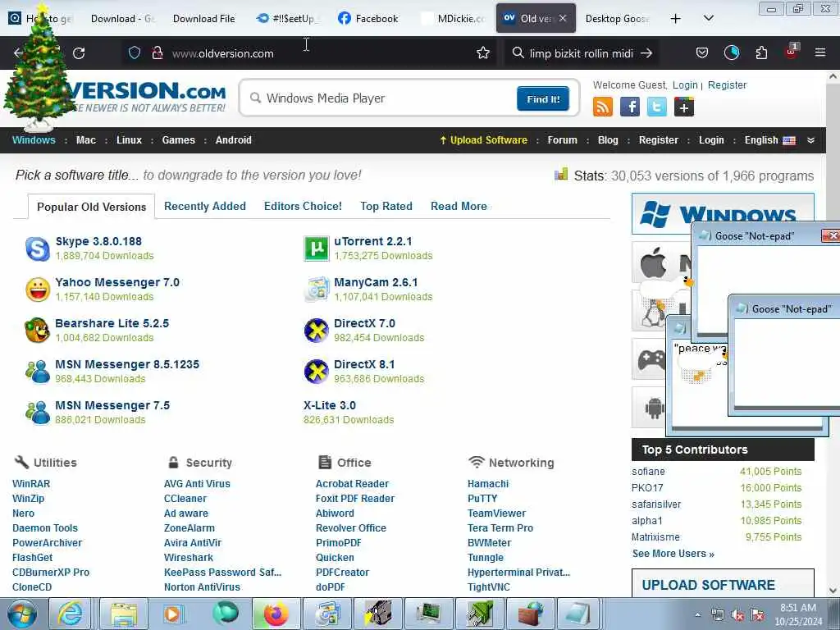Viewport: 840px width, 630px height.
Task: Show hidden system tray icons
Action: (x=697, y=615)
